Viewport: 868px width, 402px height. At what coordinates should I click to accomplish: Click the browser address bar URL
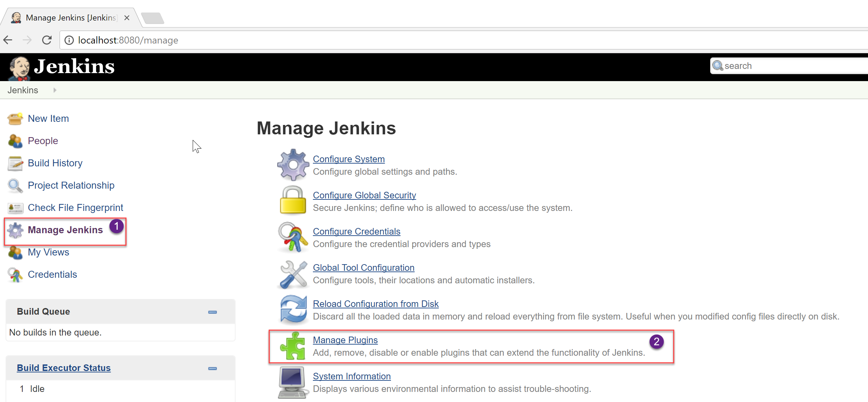128,40
